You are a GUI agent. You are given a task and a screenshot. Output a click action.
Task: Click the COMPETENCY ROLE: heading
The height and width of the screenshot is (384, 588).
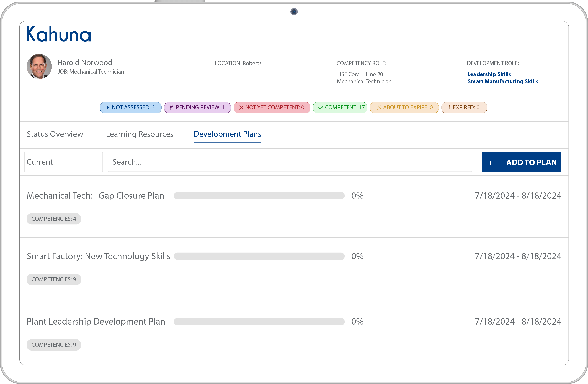click(x=362, y=63)
